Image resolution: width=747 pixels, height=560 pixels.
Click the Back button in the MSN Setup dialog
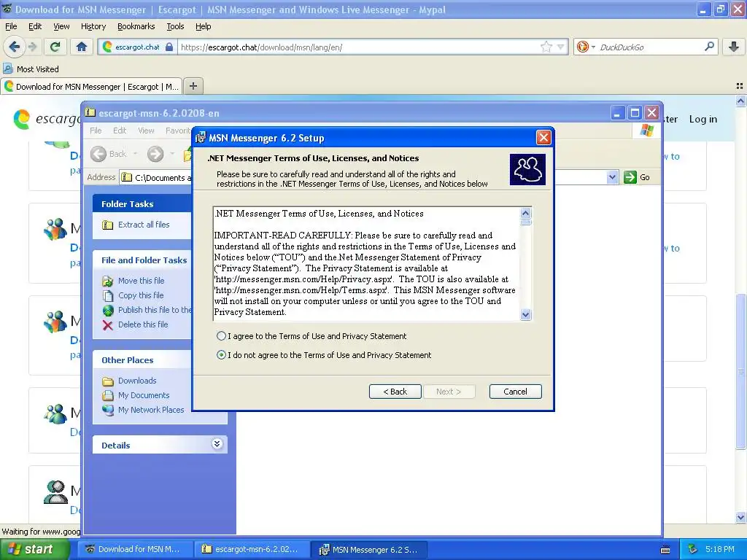pos(395,392)
